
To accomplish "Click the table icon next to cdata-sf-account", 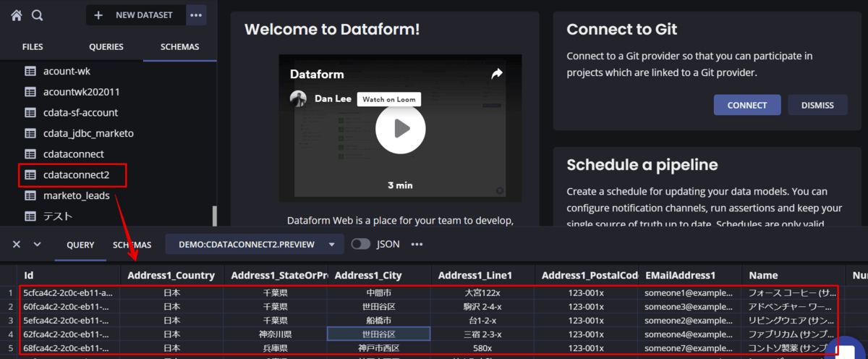I will point(30,113).
